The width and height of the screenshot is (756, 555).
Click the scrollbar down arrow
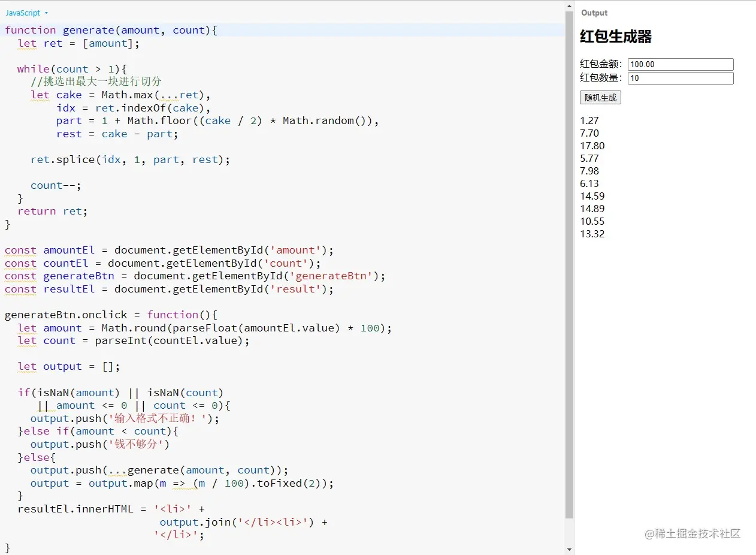(x=570, y=550)
